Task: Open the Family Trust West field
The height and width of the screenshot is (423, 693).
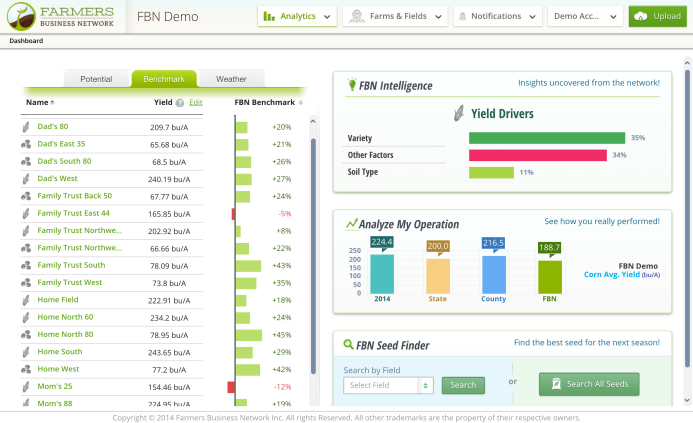Action: click(69, 282)
